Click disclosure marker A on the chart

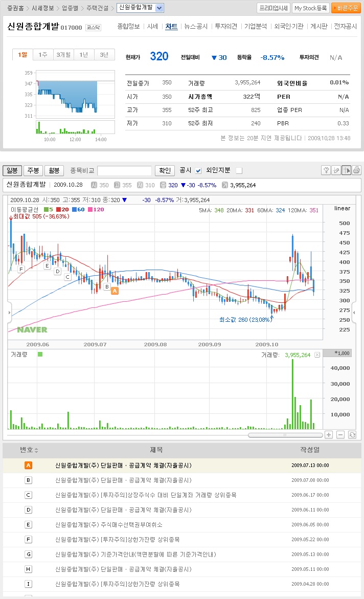(115, 291)
